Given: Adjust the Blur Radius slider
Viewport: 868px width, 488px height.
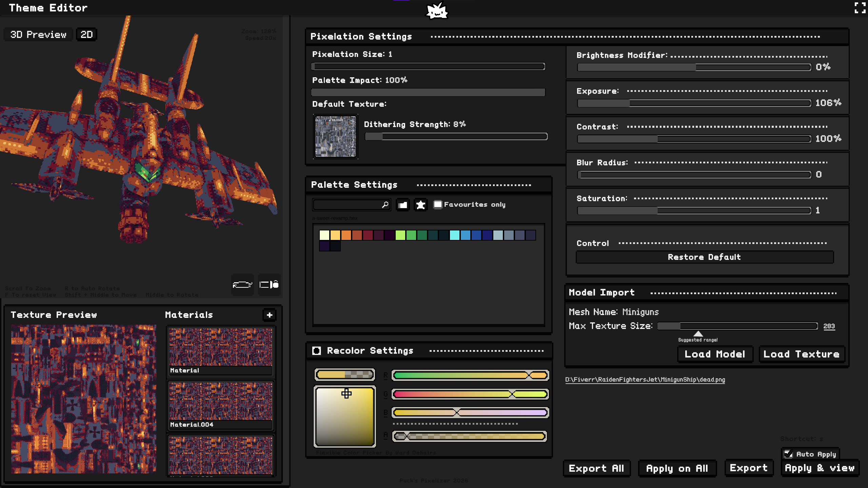Looking at the screenshot, I should [694, 175].
